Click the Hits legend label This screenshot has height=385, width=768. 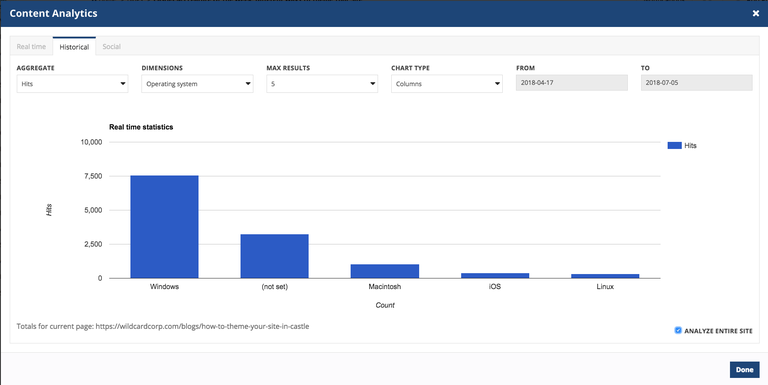click(x=691, y=145)
